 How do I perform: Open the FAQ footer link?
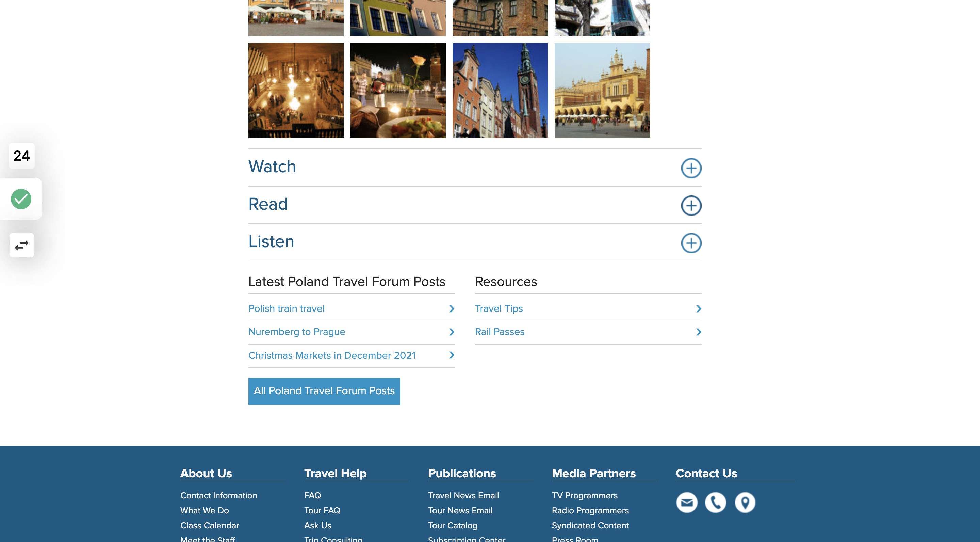[x=312, y=496]
